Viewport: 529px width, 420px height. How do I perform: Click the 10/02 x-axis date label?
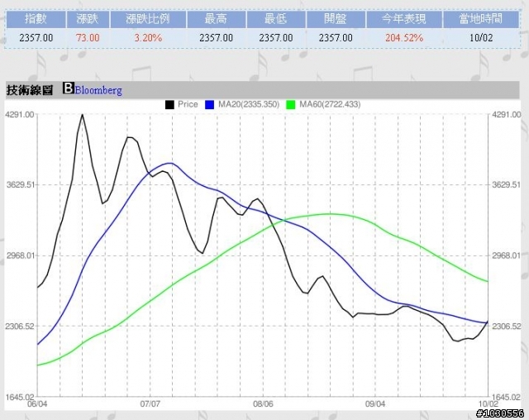tap(488, 403)
